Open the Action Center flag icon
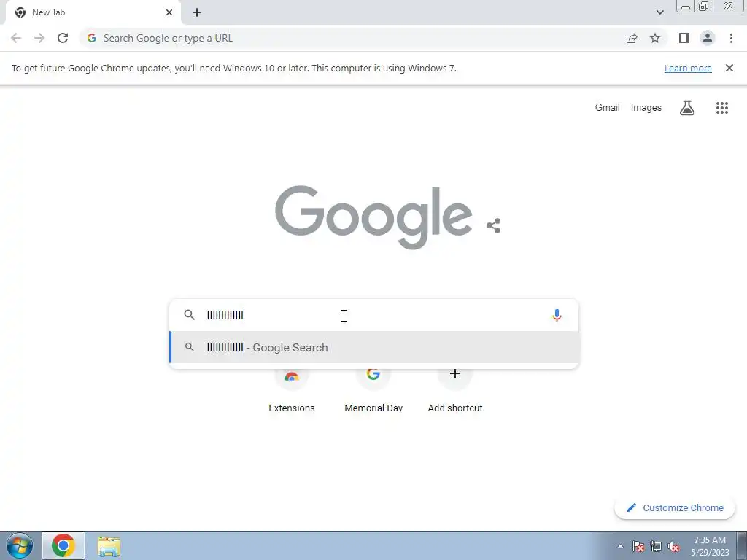Image resolution: width=747 pixels, height=560 pixels. (x=638, y=546)
